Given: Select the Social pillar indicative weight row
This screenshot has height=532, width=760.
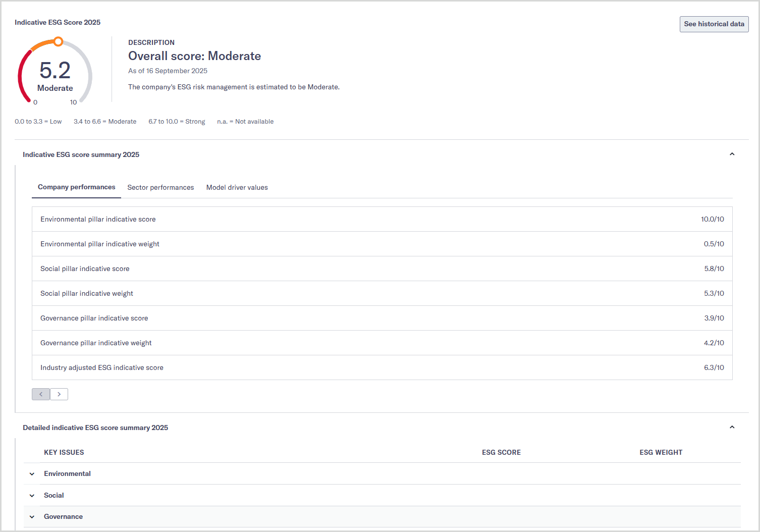Looking at the screenshot, I should (382, 293).
